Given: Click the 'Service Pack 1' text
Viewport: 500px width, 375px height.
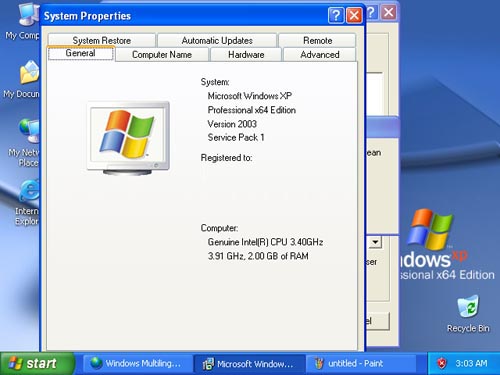Looking at the screenshot, I should click(x=236, y=137).
